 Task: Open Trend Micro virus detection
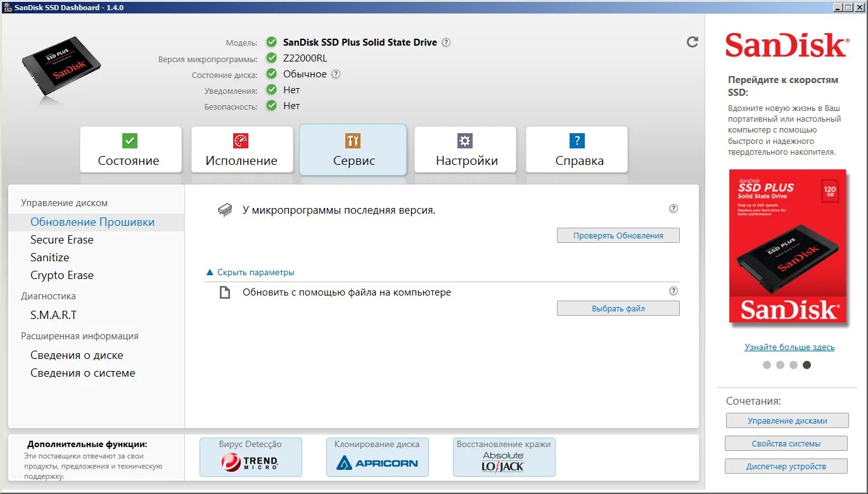251,457
